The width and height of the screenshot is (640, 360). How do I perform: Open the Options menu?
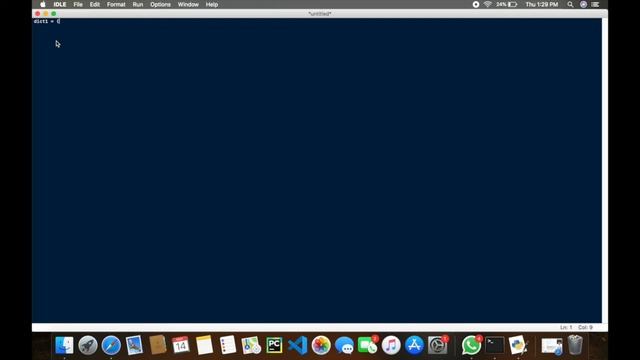coord(160,4)
